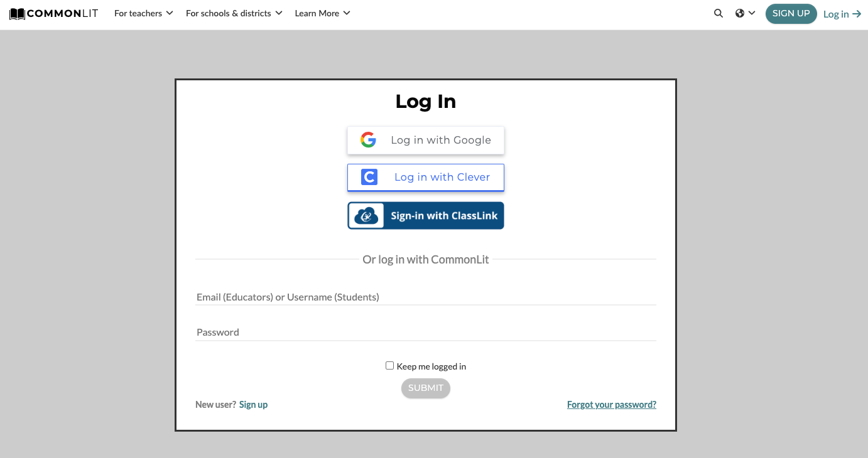
Task: Sign in with ClassLink button
Action: pyautogui.click(x=426, y=215)
